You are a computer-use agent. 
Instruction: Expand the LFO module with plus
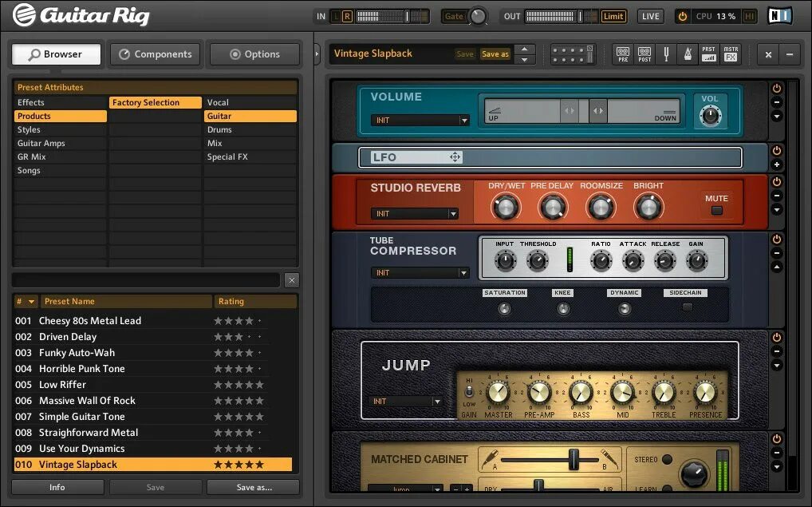[x=776, y=164]
